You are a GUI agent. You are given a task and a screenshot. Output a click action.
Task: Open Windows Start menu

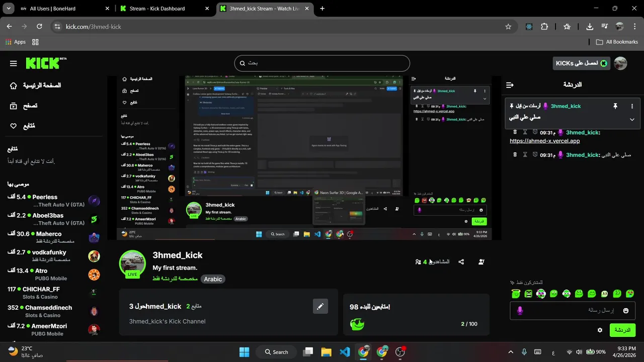tap(244, 352)
